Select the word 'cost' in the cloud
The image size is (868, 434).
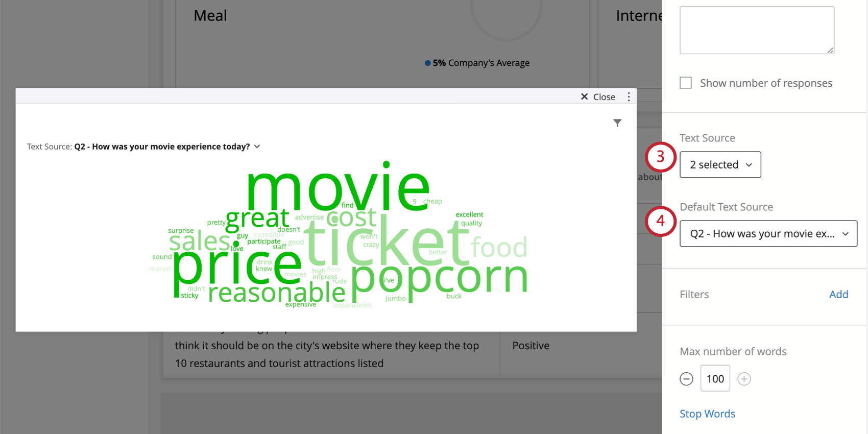352,218
